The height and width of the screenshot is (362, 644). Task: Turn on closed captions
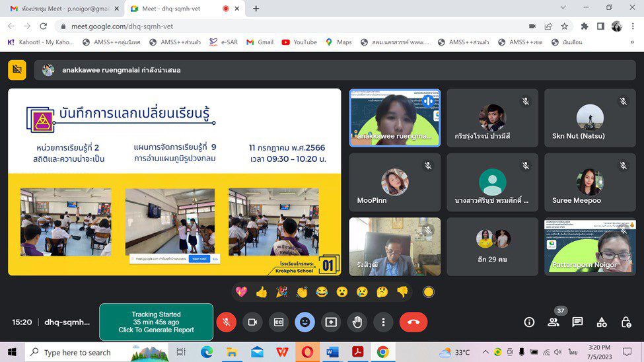pos(279,322)
